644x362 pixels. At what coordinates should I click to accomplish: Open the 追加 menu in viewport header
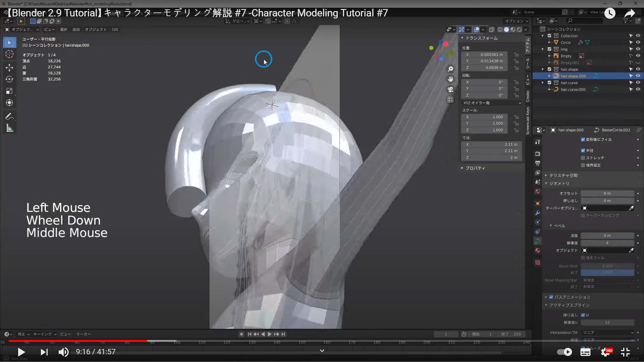pyautogui.click(x=76, y=29)
